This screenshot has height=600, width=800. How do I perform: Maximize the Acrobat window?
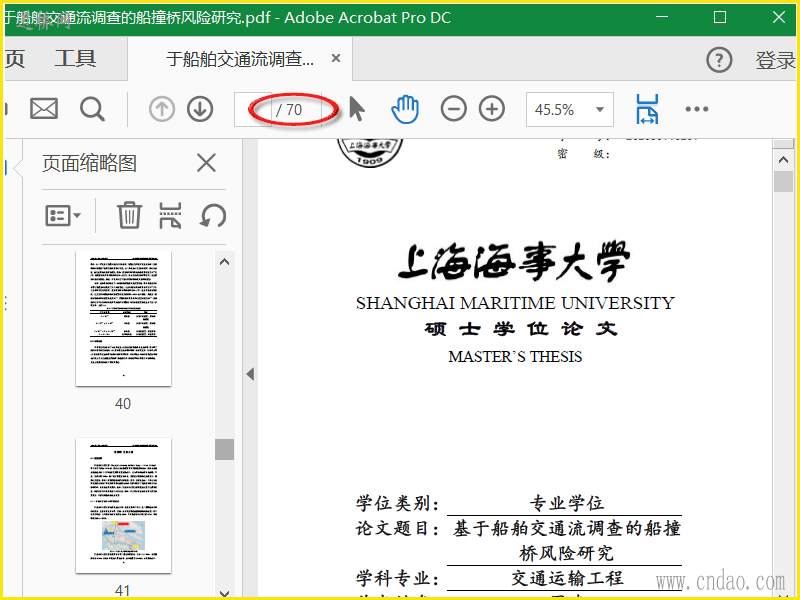720,17
